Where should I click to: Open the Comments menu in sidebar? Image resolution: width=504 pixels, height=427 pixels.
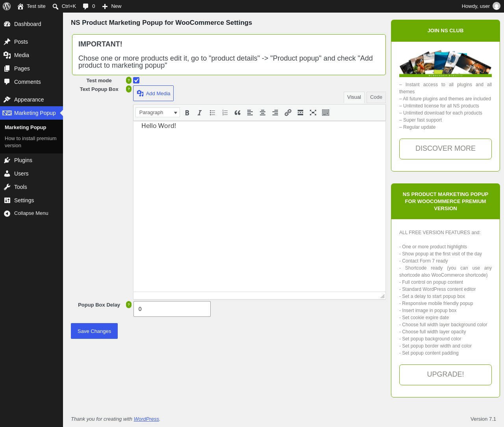coord(31,82)
